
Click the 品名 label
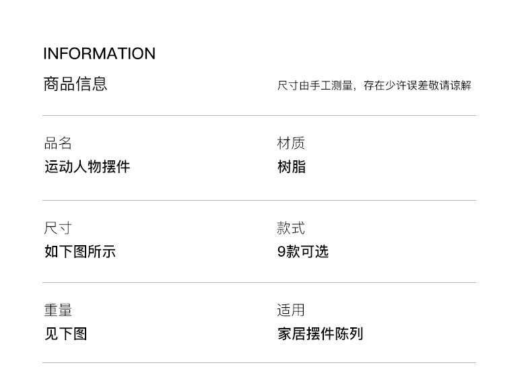58,143
